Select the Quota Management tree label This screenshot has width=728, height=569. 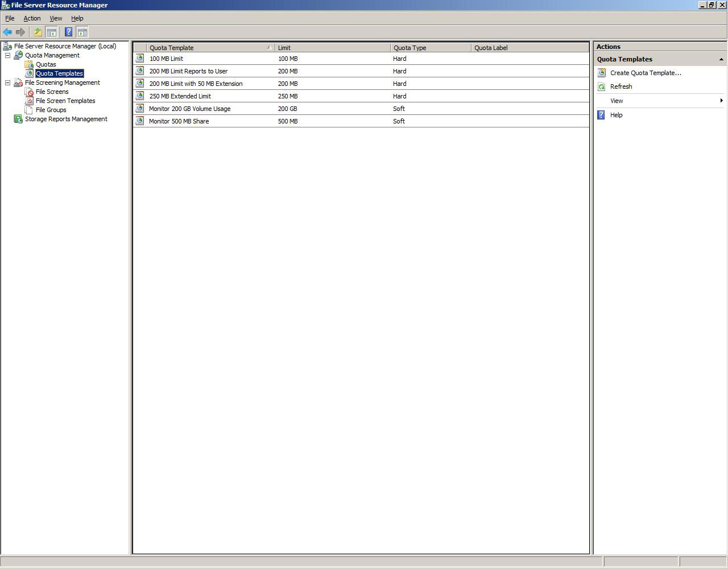click(x=52, y=55)
